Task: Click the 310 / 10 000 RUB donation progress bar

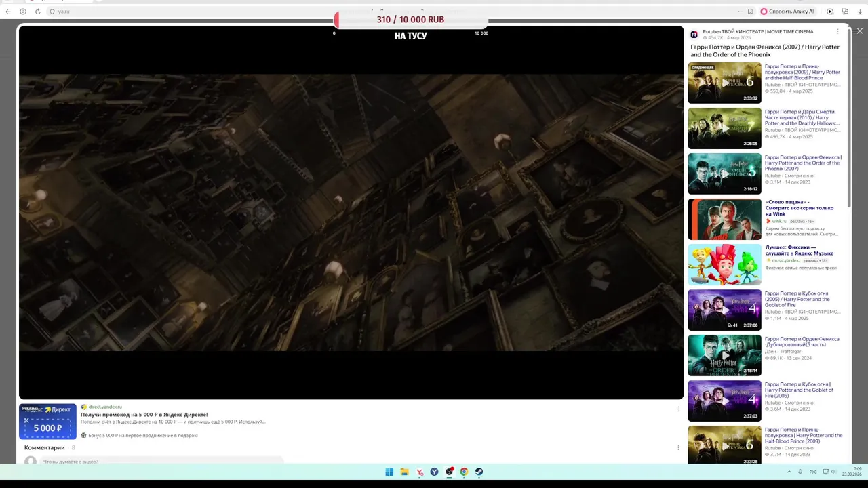Action: click(x=410, y=20)
